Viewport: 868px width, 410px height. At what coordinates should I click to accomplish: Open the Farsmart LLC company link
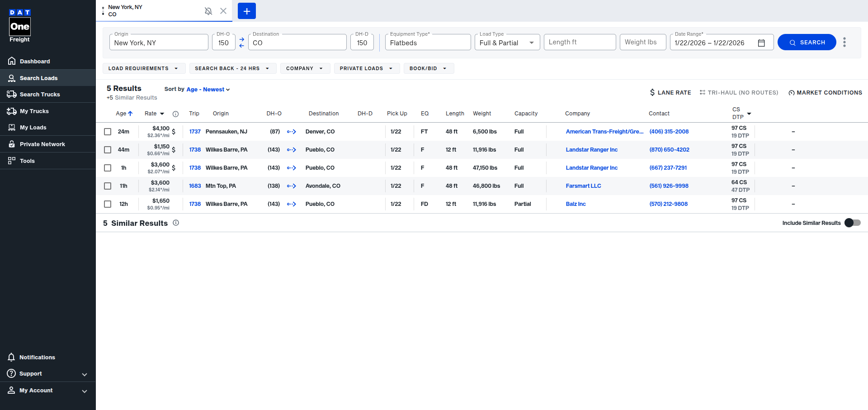(583, 186)
